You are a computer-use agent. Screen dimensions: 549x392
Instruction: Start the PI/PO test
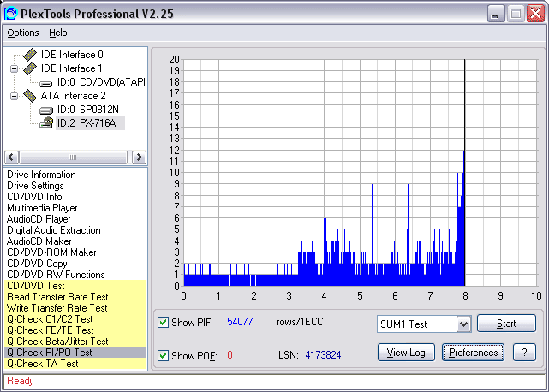pyautogui.click(x=506, y=323)
